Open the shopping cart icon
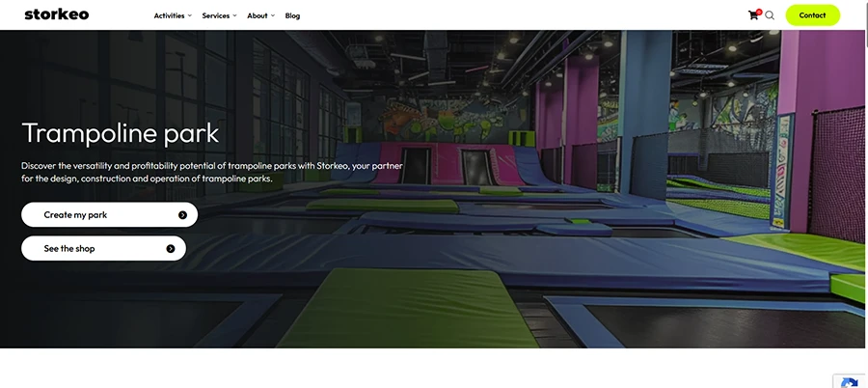Viewport: 868px width, 388px height. [753, 15]
